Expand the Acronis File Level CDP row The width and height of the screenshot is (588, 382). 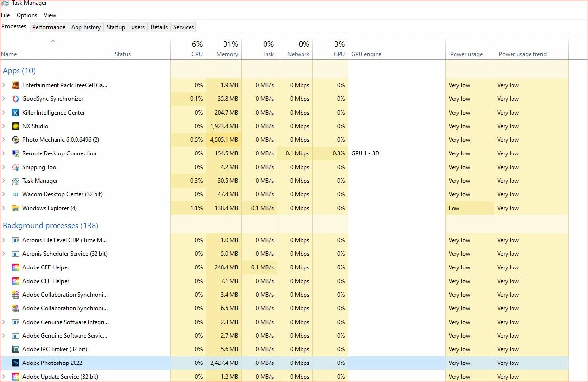pos(4,240)
